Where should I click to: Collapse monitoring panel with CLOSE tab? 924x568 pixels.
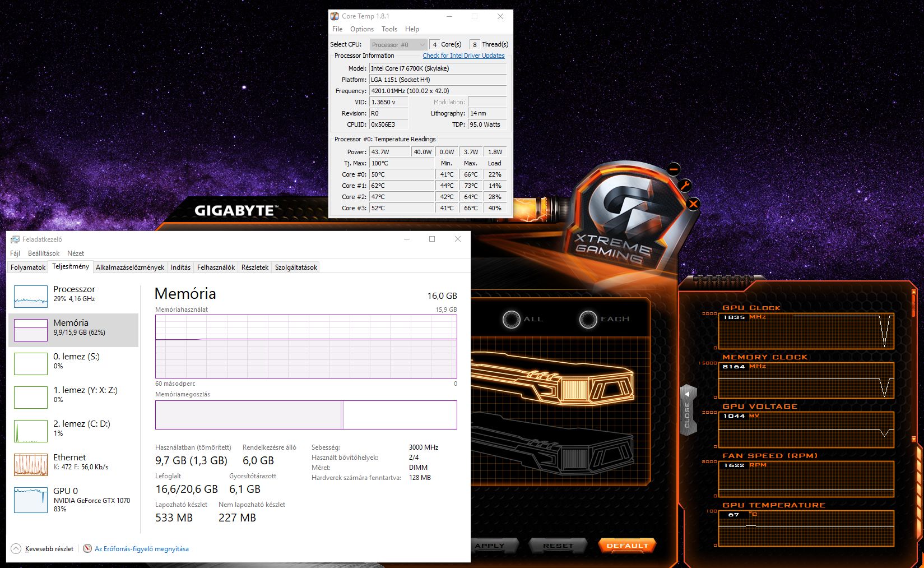[688, 409]
